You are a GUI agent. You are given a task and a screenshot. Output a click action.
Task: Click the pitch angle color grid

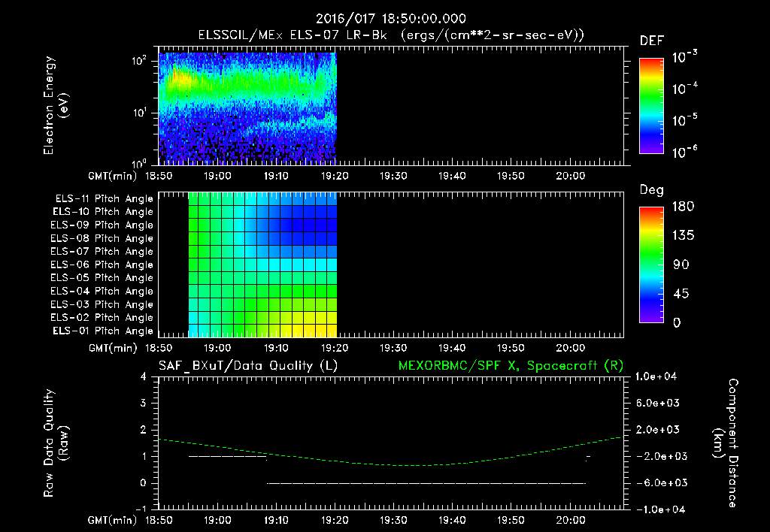(x=262, y=265)
